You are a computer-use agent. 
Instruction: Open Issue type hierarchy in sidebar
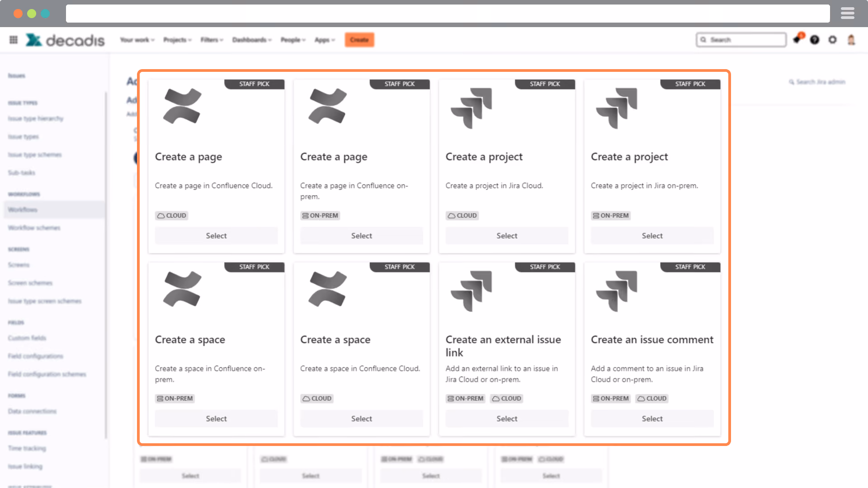(36, 118)
